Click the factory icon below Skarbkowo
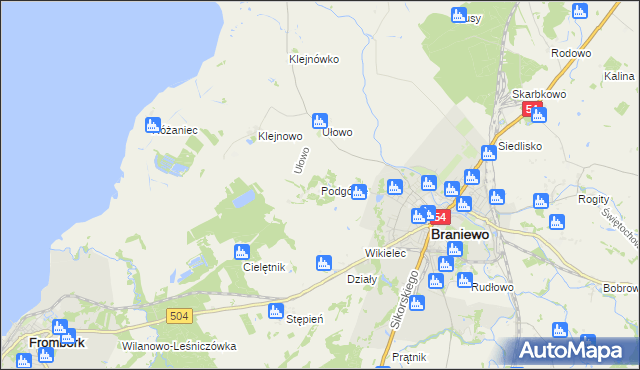The width and height of the screenshot is (640, 370). pyautogui.click(x=539, y=115)
